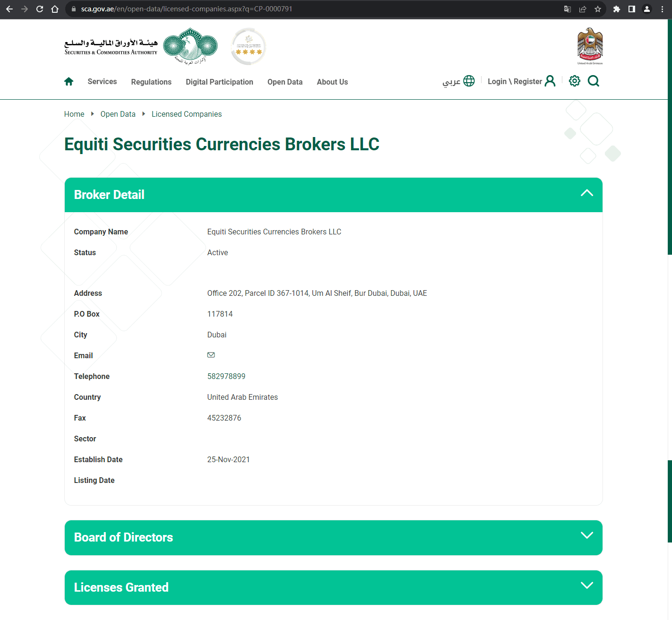Click the Active status value
Image resolution: width=672 pixels, height=620 pixels.
click(x=217, y=252)
